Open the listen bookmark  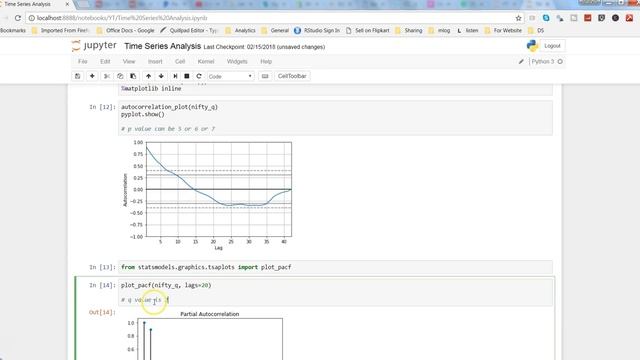click(x=467, y=31)
